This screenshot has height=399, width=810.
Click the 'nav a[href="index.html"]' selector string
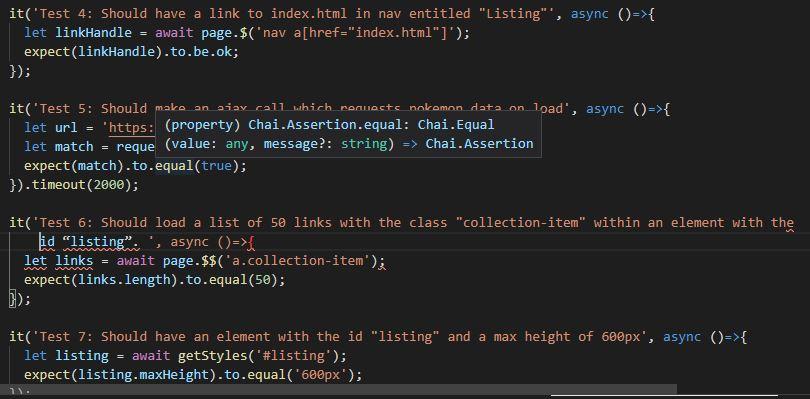(x=355, y=33)
